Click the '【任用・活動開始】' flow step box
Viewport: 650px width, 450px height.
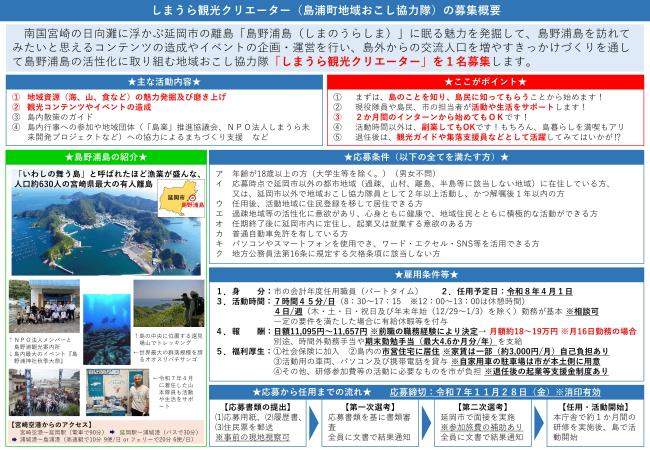(x=595, y=423)
